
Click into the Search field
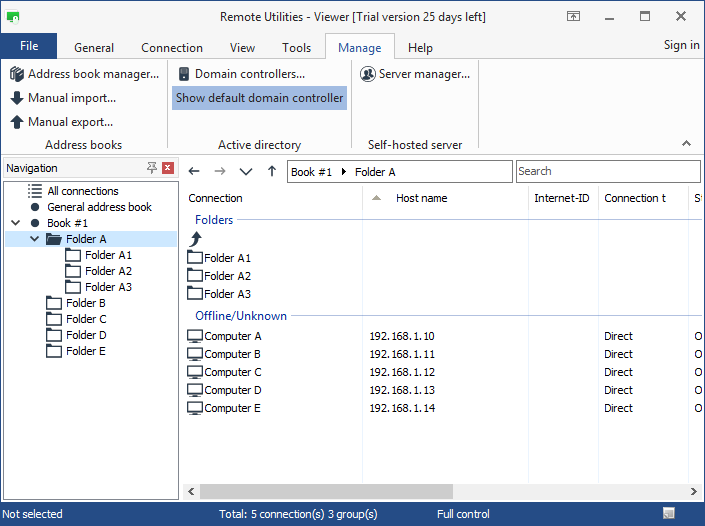point(606,172)
